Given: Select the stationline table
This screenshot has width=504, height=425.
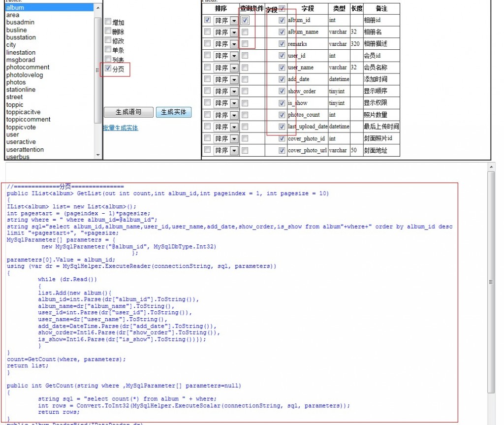Looking at the screenshot, I should point(49,90).
